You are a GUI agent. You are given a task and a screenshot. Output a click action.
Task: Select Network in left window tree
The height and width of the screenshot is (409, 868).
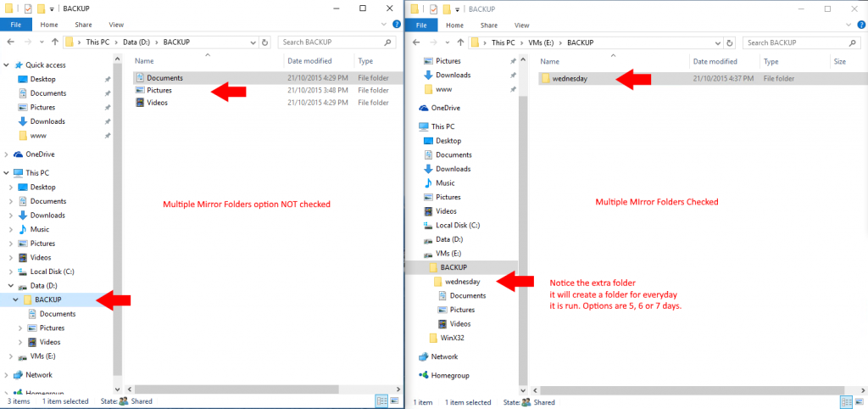click(x=39, y=375)
